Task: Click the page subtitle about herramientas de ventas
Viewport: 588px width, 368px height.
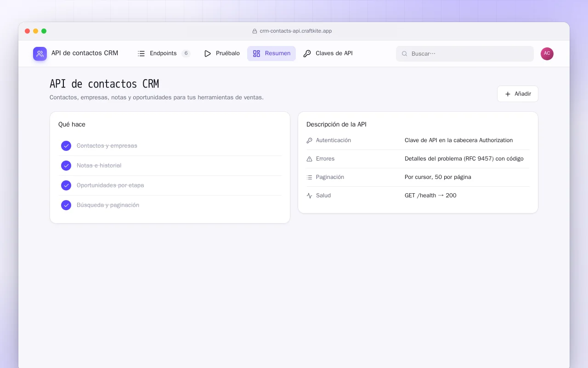Action: pos(157,98)
